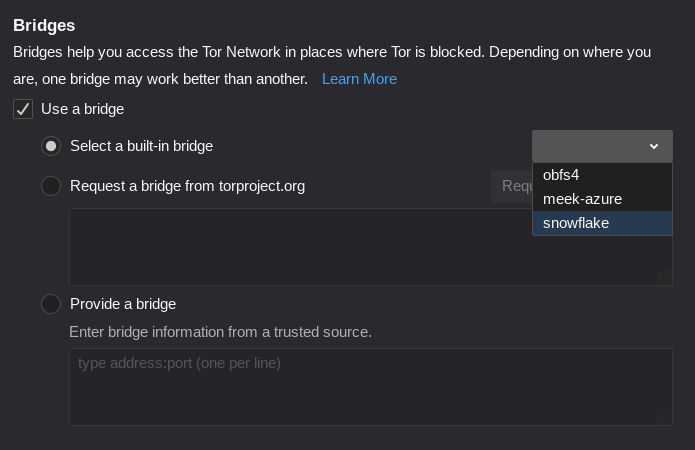This screenshot has height=450, width=695.
Task: Focus the bridge address:port text area
Action: pyautogui.click(x=371, y=387)
